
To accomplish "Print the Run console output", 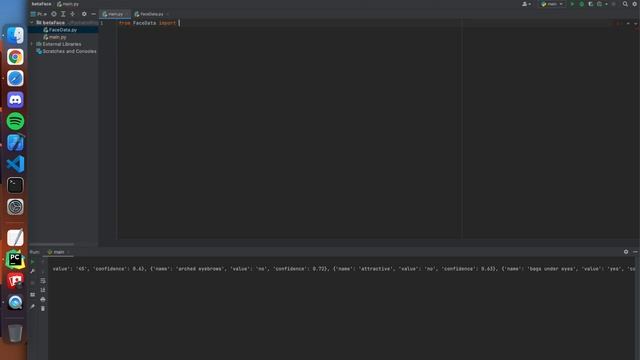I will (43, 300).
